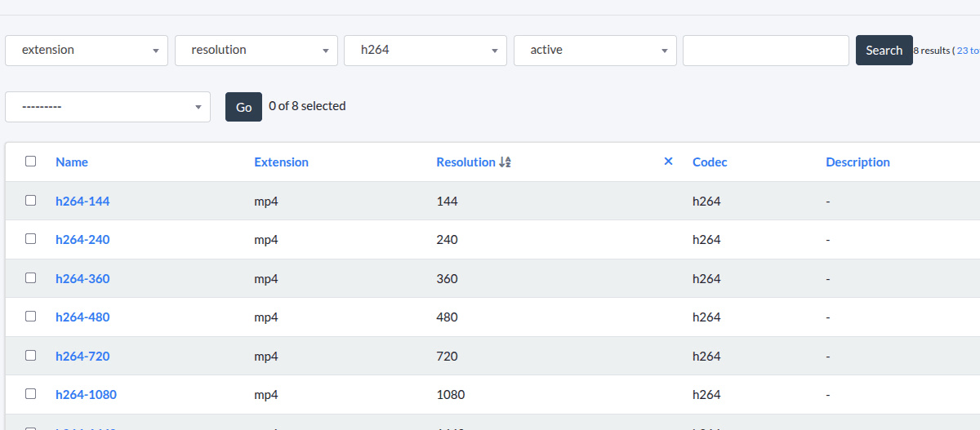The width and height of the screenshot is (980, 430).
Task: Open the active status filter dropdown
Action: 595,51
